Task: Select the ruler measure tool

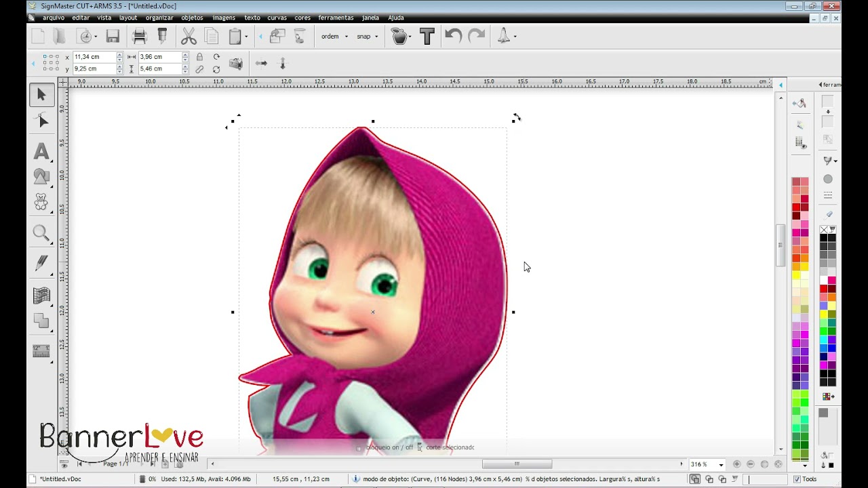Action: (x=41, y=351)
